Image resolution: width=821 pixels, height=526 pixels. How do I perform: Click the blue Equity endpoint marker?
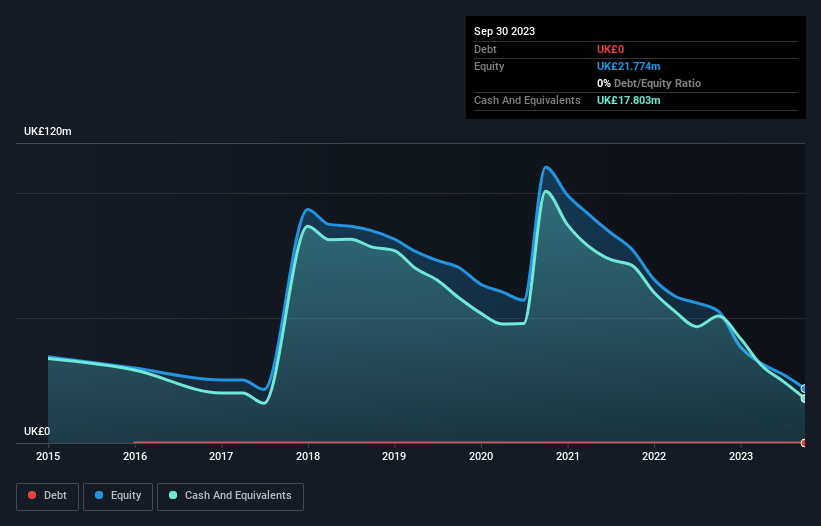(804, 388)
